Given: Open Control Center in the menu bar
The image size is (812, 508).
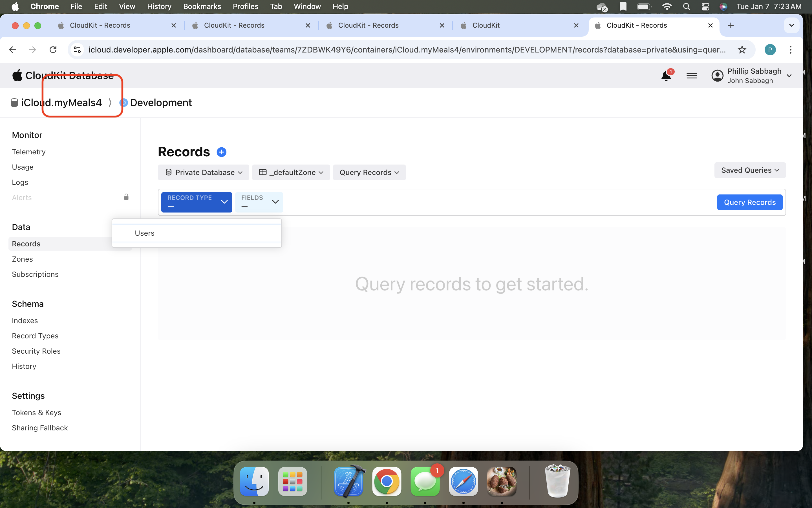Looking at the screenshot, I should (705, 7).
